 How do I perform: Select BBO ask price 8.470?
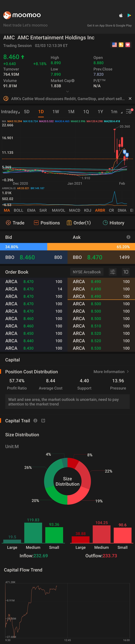[95, 257]
